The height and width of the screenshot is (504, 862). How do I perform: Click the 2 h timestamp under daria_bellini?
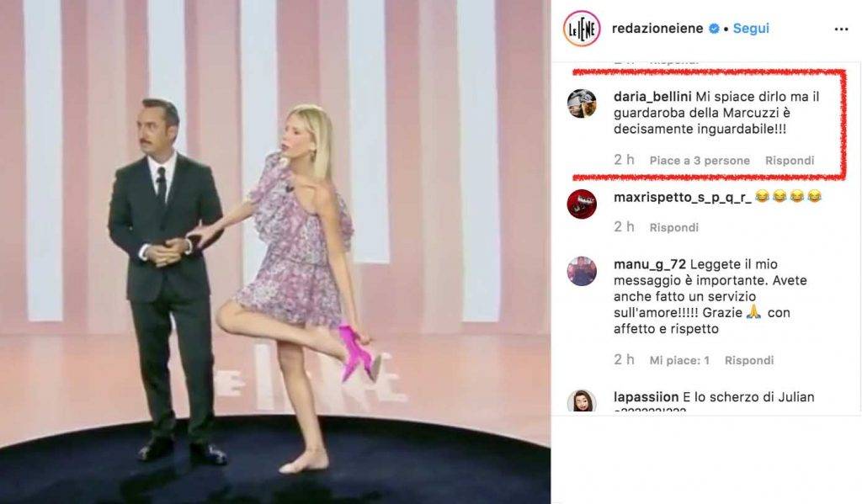click(x=624, y=160)
